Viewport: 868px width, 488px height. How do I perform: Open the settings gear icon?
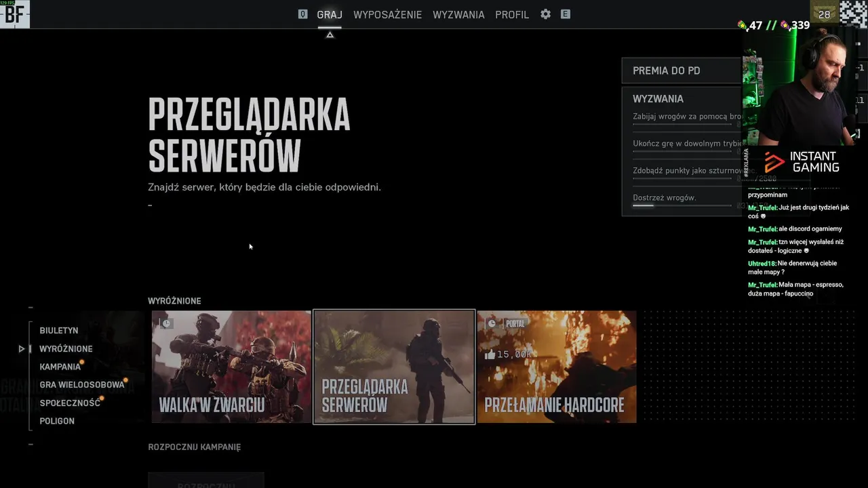[x=545, y=14]
